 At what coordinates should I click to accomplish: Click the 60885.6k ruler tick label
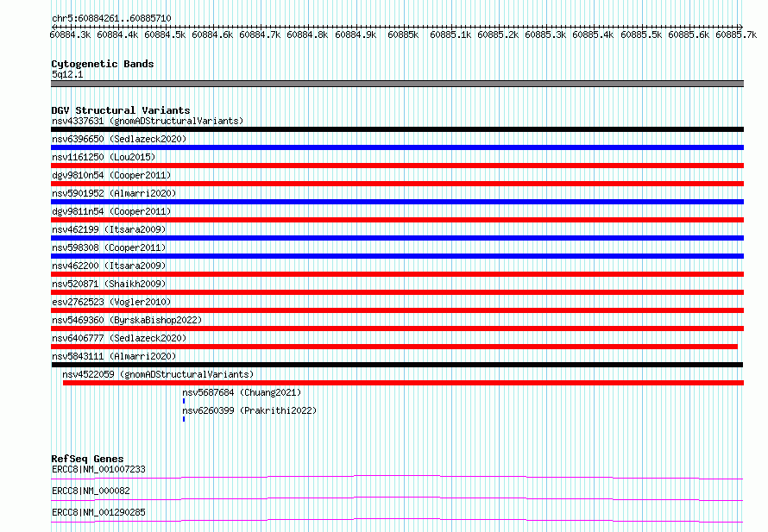pos(689,34)
